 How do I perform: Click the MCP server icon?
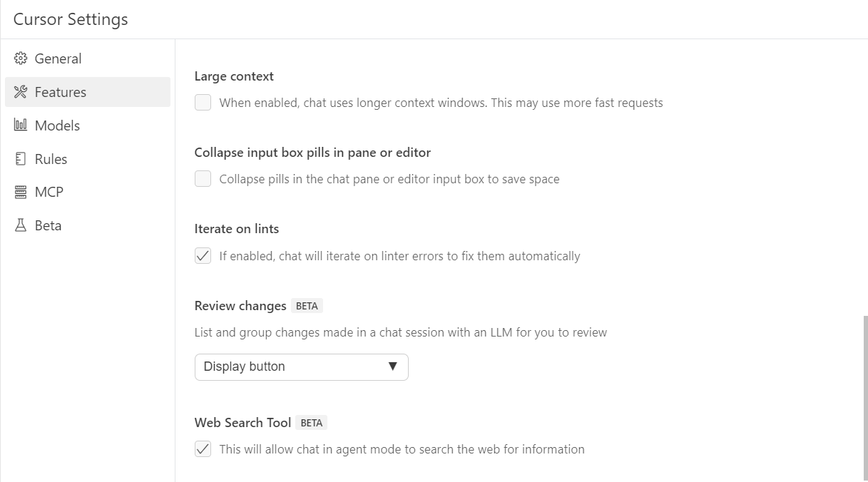click(x=21, y=192)
